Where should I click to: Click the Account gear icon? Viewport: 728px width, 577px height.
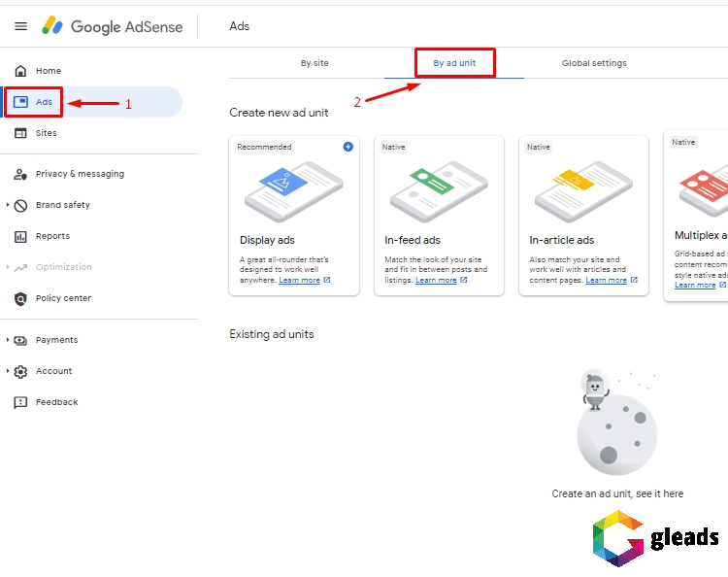point(20,372)
